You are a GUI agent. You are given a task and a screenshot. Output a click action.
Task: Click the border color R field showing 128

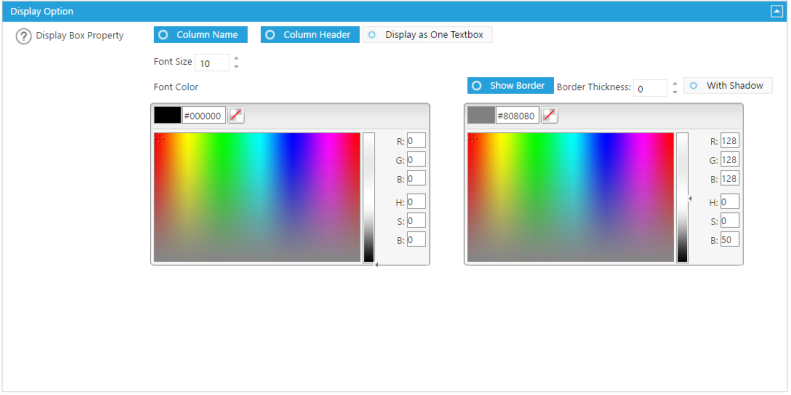(x=730, y=141)
